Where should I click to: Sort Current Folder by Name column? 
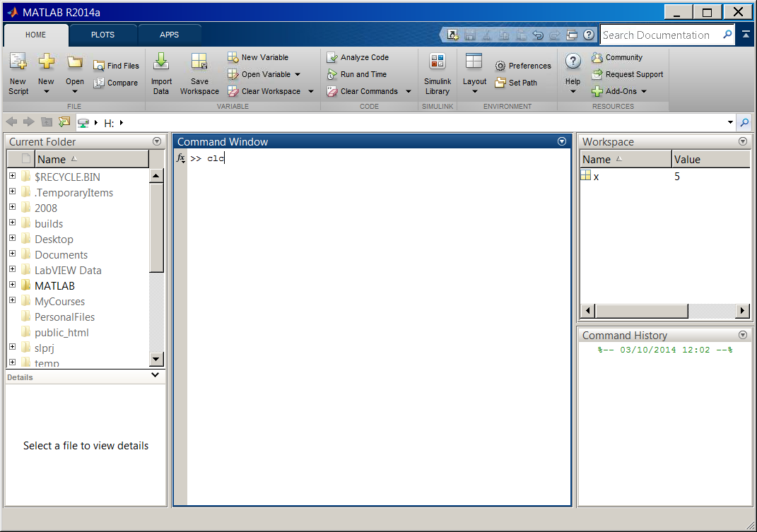(92, 159)
